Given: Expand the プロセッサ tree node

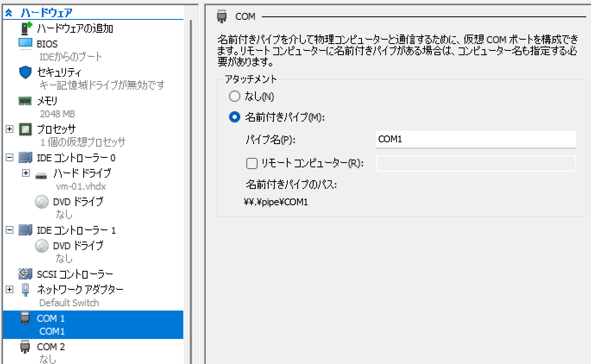Looking at the screenshot, I should (x=9, y=129).
